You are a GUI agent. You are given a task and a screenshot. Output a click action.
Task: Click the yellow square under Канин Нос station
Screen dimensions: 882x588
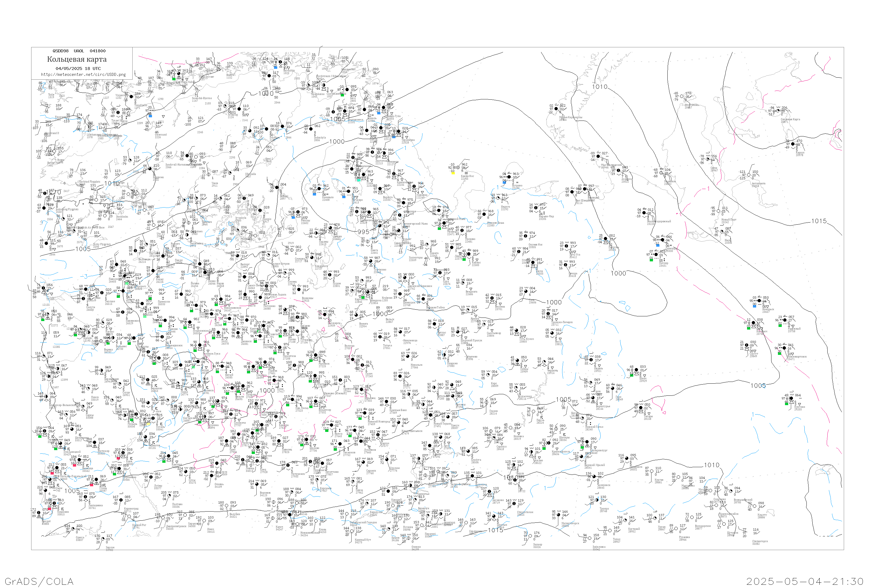(453, 173)
